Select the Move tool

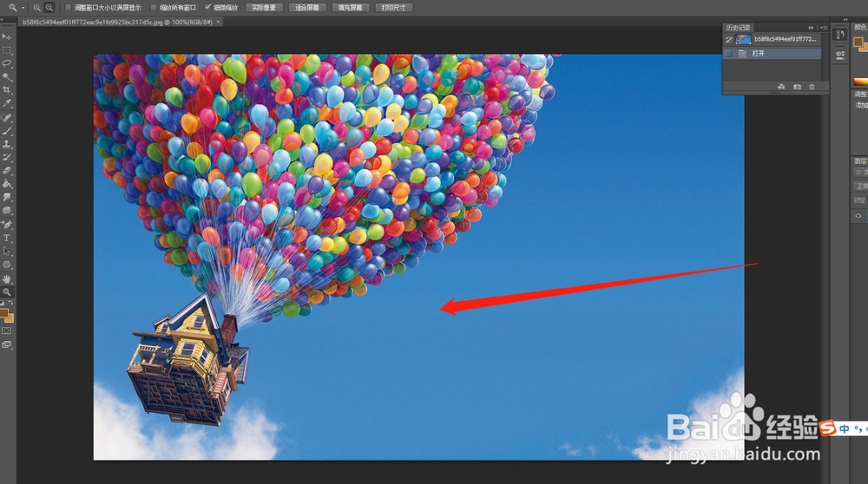pos(7,37)
